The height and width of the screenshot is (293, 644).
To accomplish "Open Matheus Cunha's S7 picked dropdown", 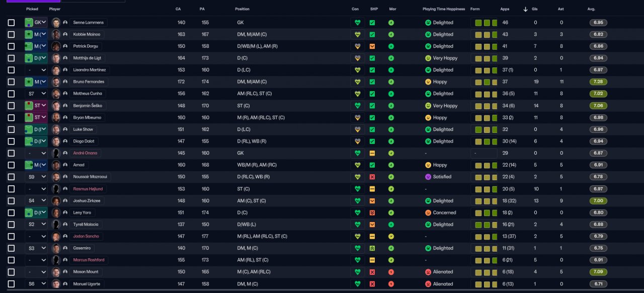I will coord(36,94).
